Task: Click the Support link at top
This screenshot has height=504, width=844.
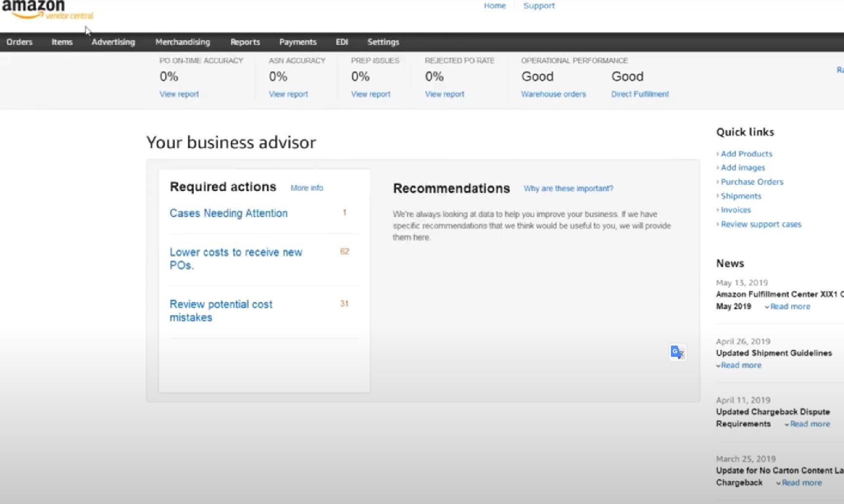Action: (x=539, y=6)
